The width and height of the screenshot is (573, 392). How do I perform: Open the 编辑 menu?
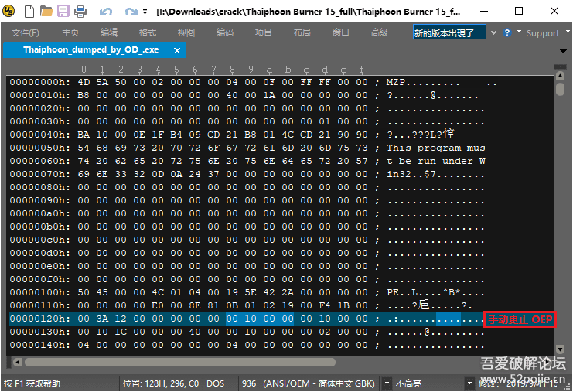tap(109, 32)
